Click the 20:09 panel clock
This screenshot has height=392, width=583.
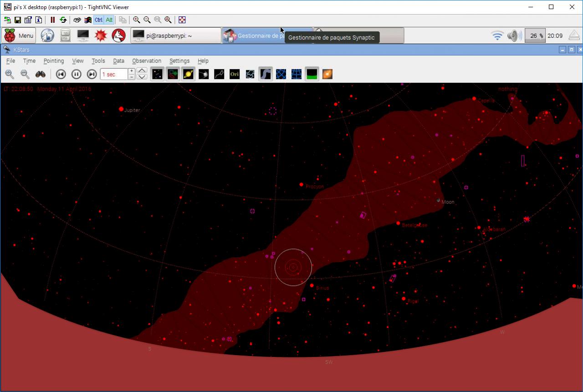(x=555, y=36)
